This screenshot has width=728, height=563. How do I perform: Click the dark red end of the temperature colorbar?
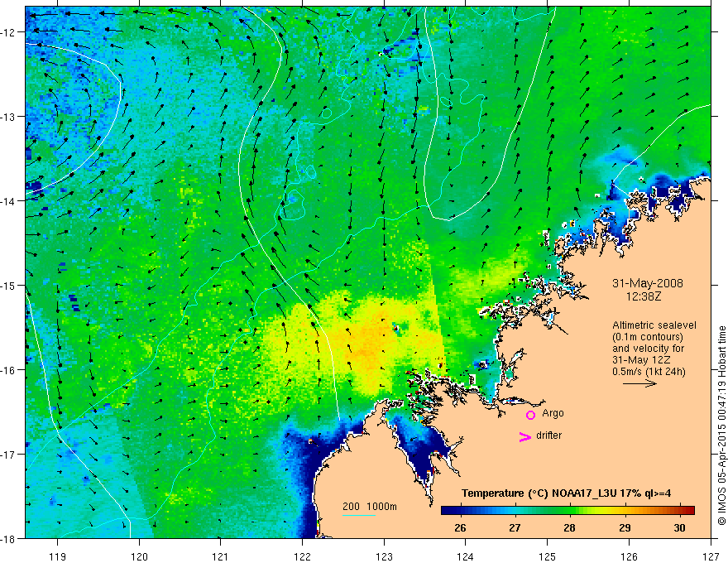pos(688,511)
